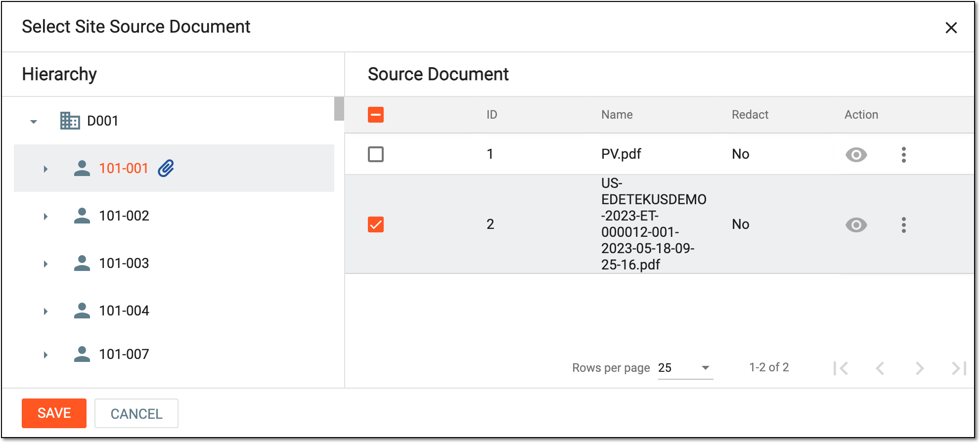Click the person icon for 101-002
The image size is (980, 443).
(x=82, y=216)
